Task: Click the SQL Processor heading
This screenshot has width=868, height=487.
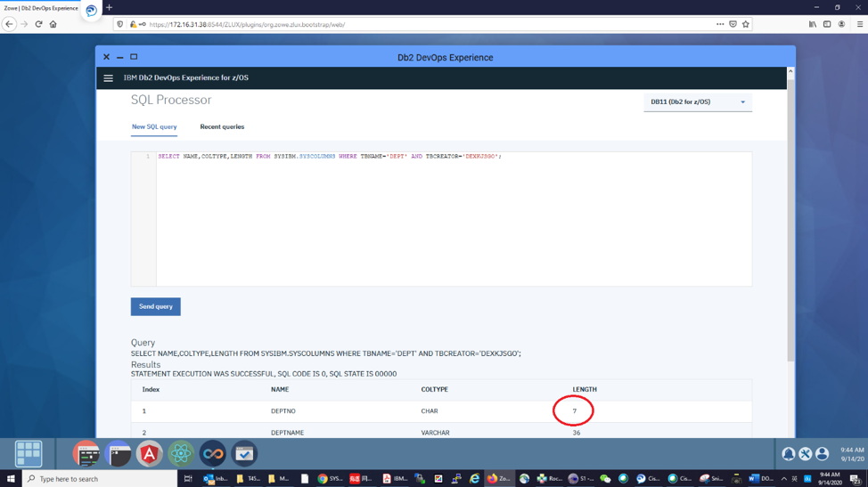Action: click(171, 100)
